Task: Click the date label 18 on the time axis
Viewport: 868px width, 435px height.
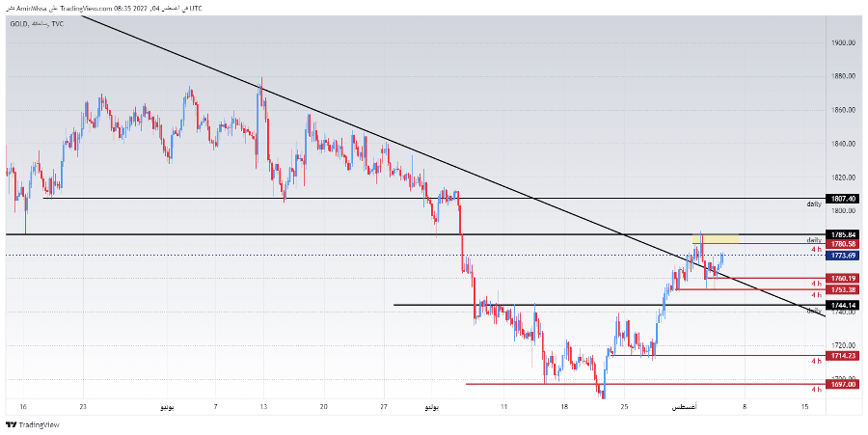Action: pos(564,407)
